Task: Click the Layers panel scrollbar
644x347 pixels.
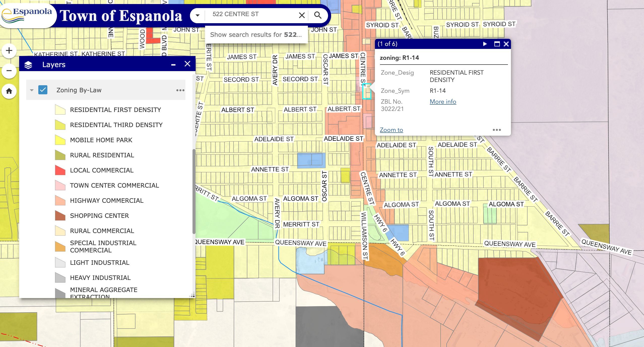Action: pos(194,192)
